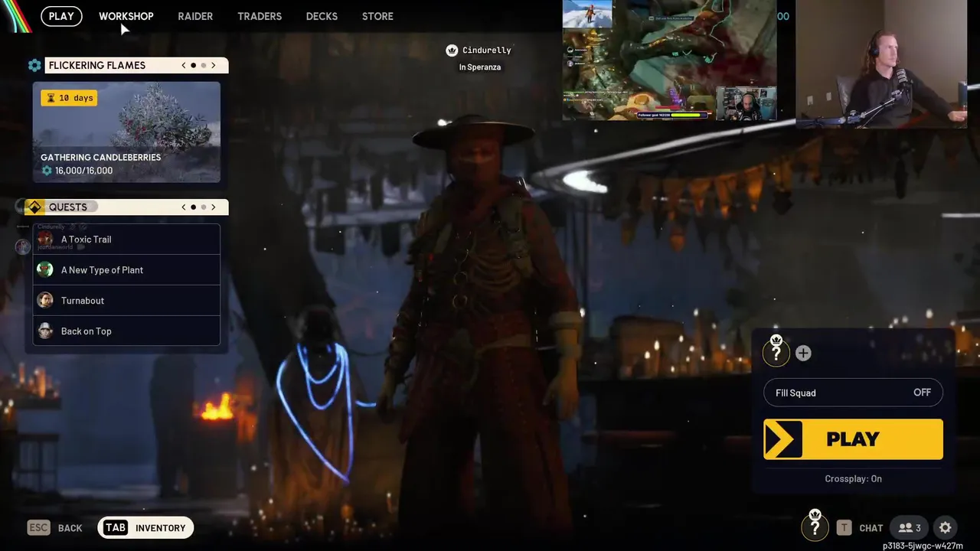Open the A New Type of Plant quest
The width and height of the screenshot is (980, 551).
pyautogui.click(x=126, y=270)
